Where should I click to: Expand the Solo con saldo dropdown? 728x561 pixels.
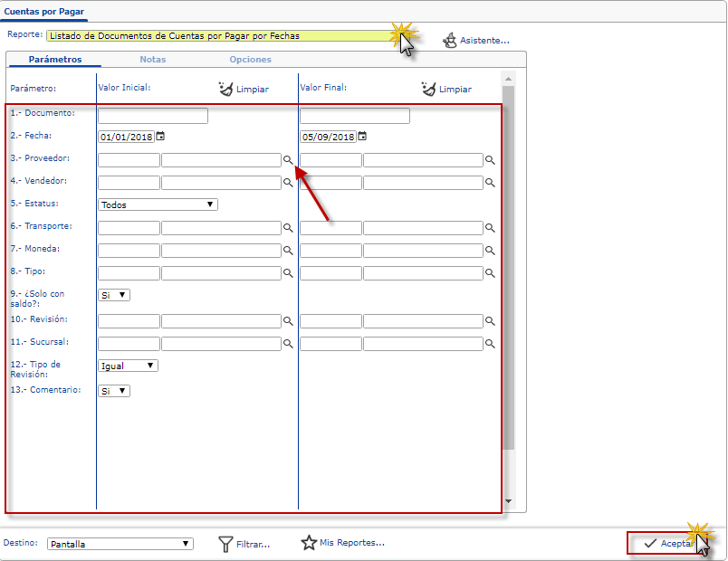coord(114,295)
